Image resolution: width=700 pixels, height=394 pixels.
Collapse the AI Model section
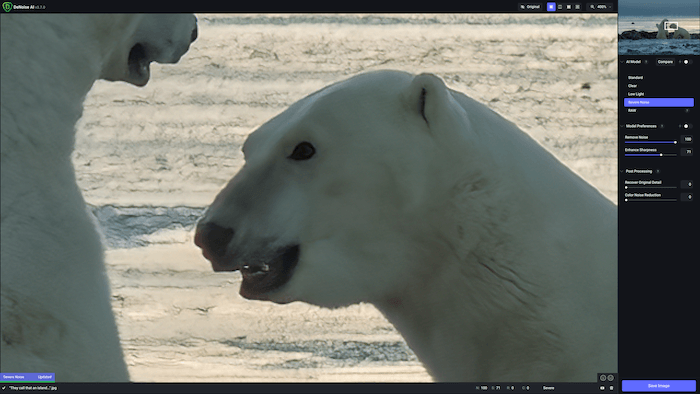(x=622, y=62)
